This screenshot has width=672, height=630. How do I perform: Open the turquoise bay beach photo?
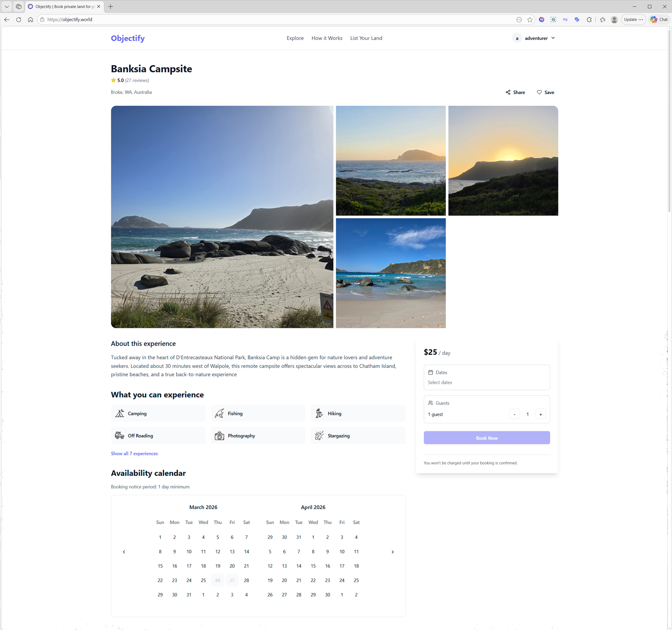pyautogui.click(x=391, y=273)
